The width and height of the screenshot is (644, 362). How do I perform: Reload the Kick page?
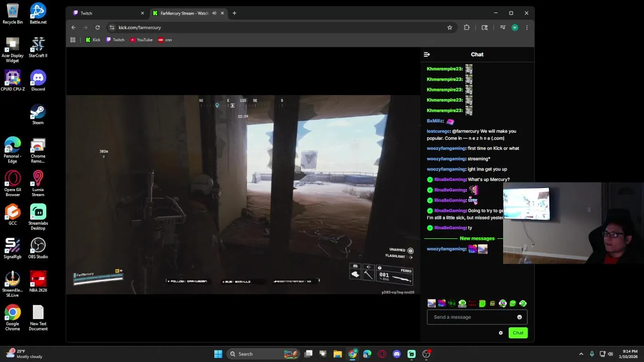point(98,28)
